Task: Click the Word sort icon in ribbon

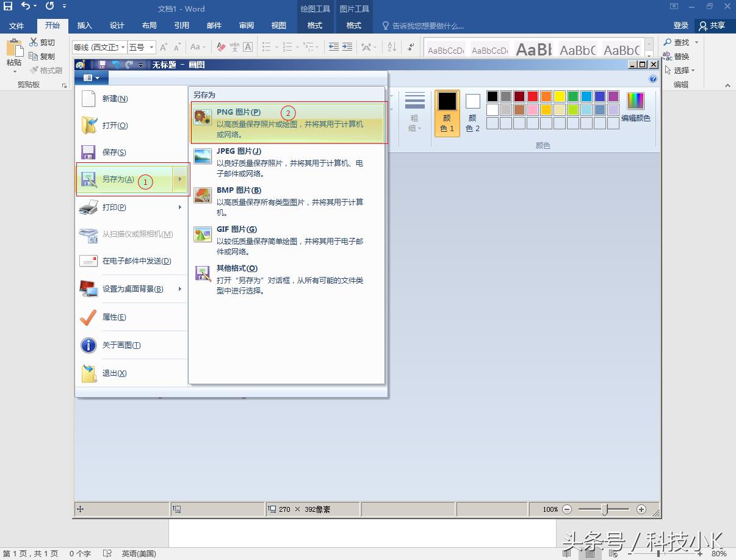Action: 392,47
